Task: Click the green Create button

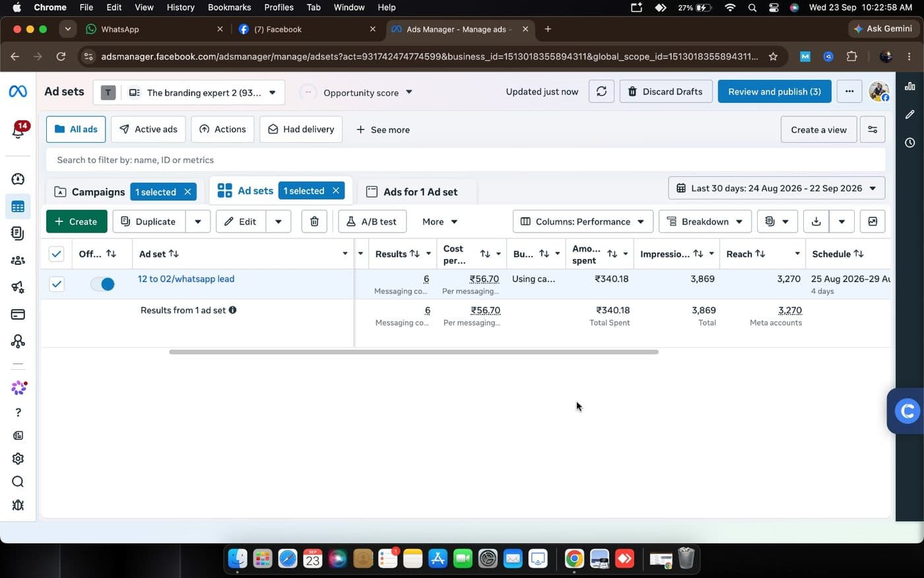Action: coord(77,221)
